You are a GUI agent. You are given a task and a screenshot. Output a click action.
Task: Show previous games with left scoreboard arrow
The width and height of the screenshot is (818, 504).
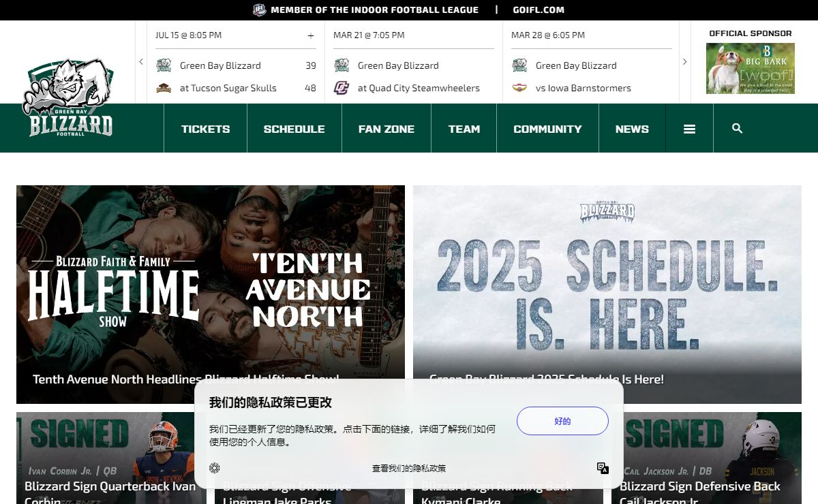tap(141, 61)
